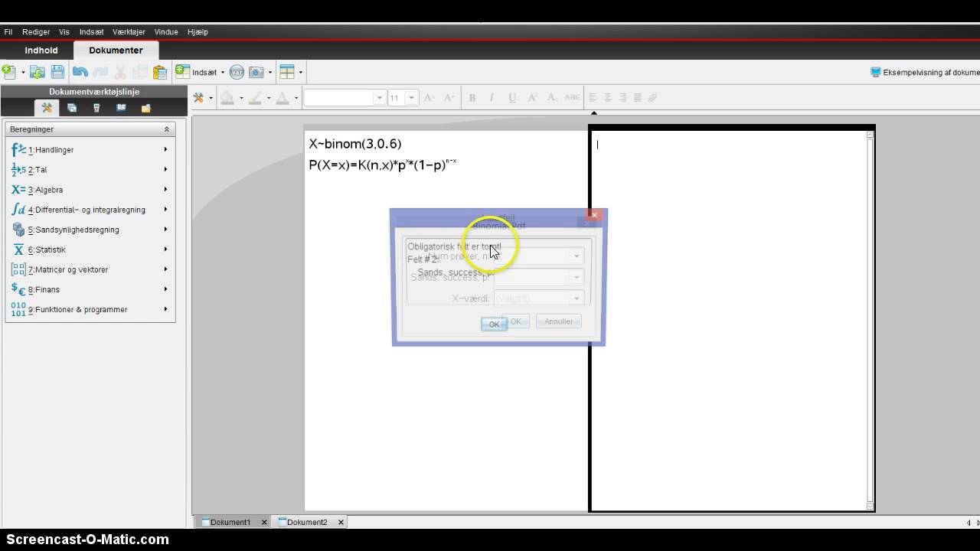The image size is (980, 551).
Task: Open the Vis menu
Action: click(64, 32)
